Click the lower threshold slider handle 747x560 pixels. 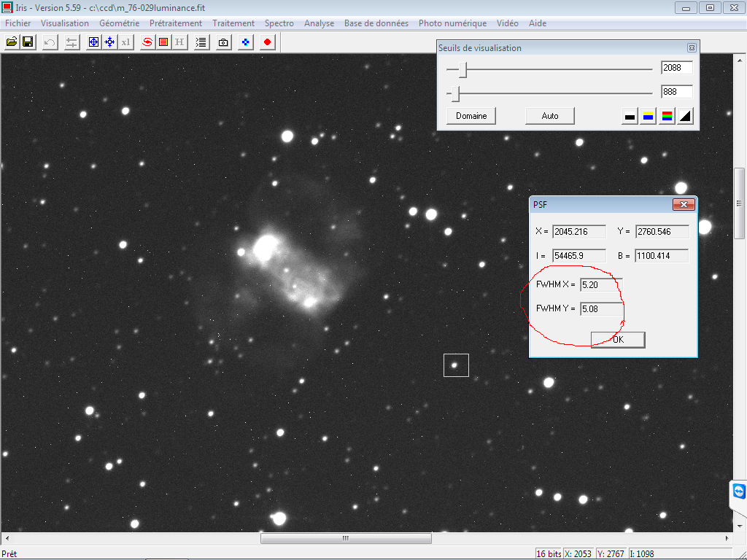tap(455, 93)
